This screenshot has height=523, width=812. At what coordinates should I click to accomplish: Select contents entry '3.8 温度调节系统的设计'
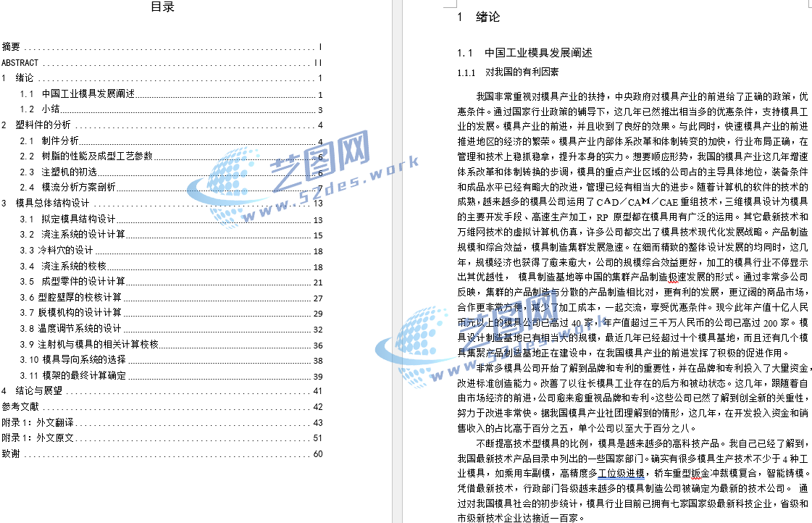(172, 329)
